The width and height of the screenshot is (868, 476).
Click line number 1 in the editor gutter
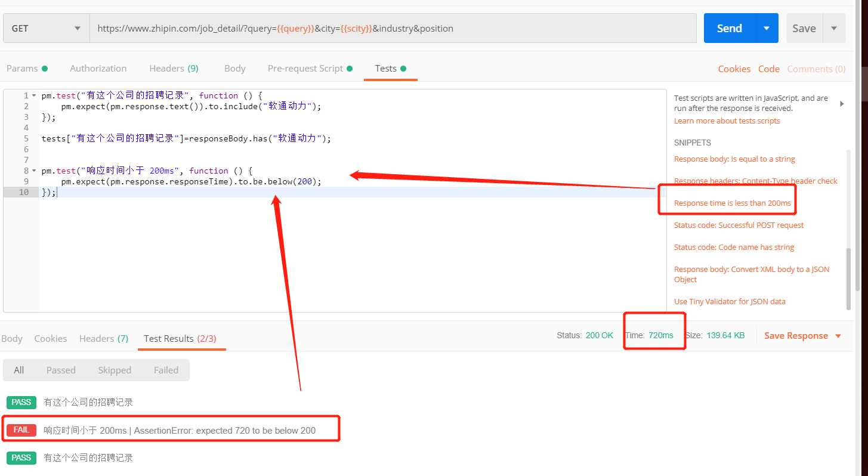tap(26, 95)
